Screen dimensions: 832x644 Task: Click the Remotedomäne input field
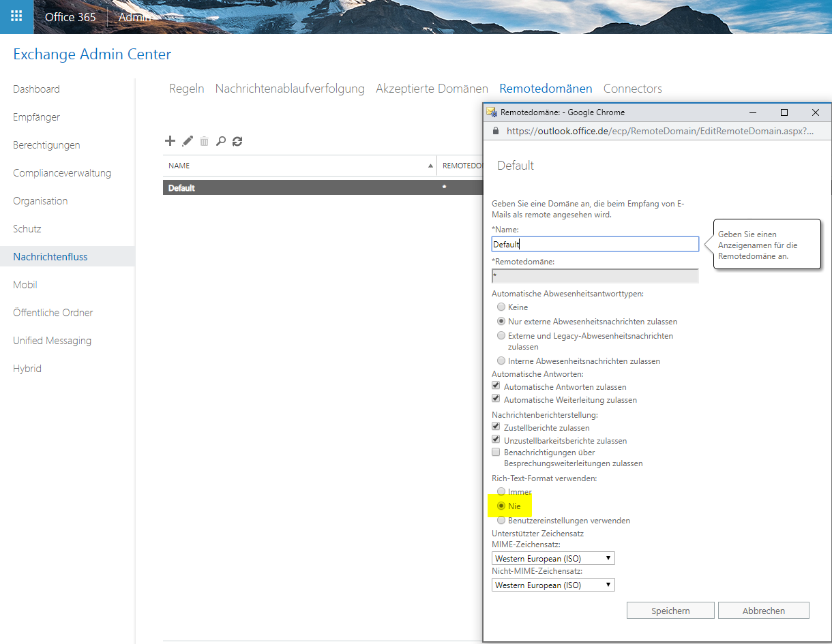point(595,276)
